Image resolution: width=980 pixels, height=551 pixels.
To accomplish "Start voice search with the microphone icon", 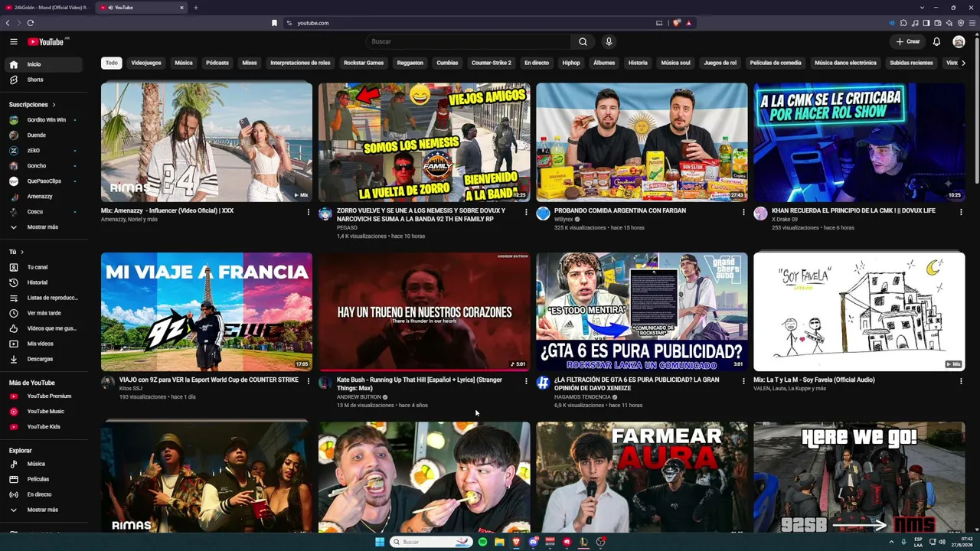I will [609, 41].
